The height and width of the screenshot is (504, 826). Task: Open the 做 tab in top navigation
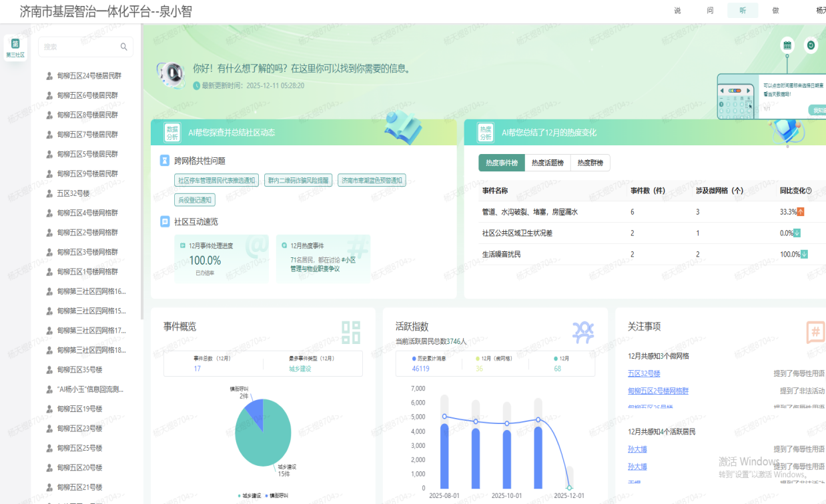click(775, 11)
